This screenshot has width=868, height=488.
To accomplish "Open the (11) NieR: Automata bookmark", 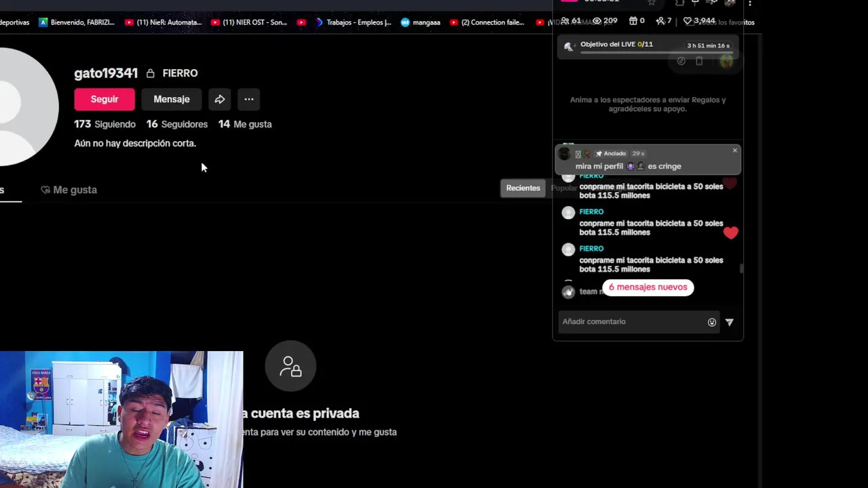I will (x=163, y=22).
